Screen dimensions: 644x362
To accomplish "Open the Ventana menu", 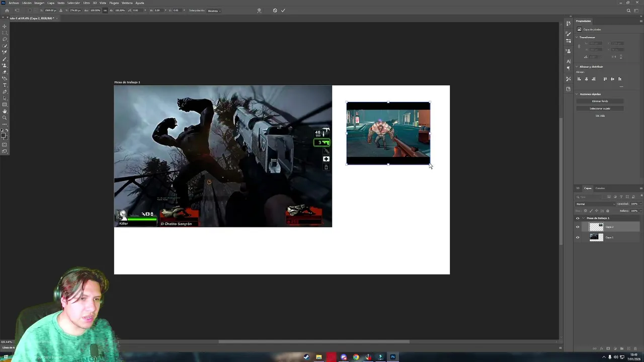I will (127, 3).
